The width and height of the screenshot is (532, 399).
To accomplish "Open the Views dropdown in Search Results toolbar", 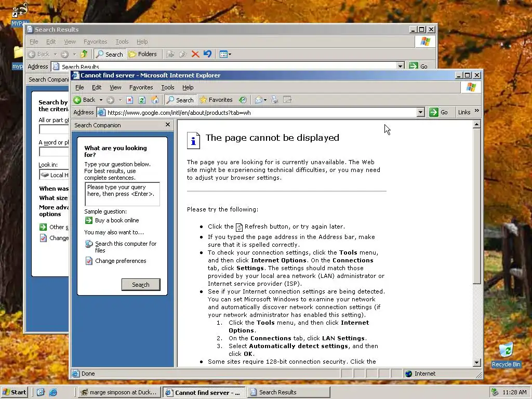I will pyautogui.click(x=225, y=54).
